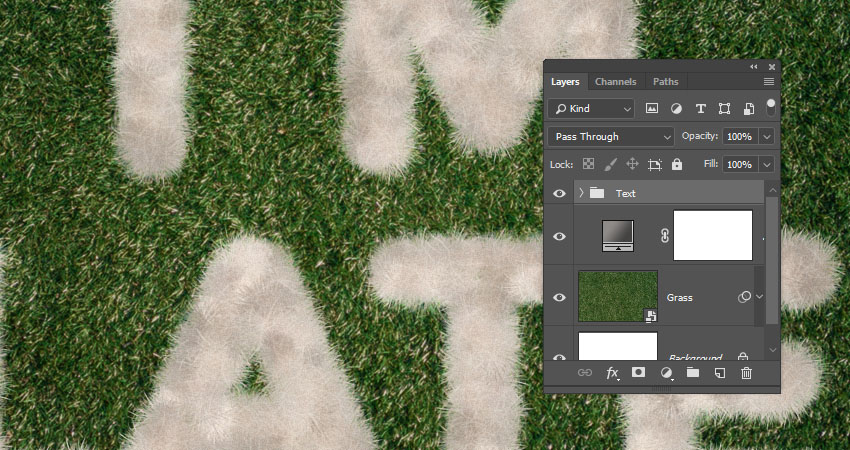
Task: Click the Opacity value field
Action: coord(741,137)
